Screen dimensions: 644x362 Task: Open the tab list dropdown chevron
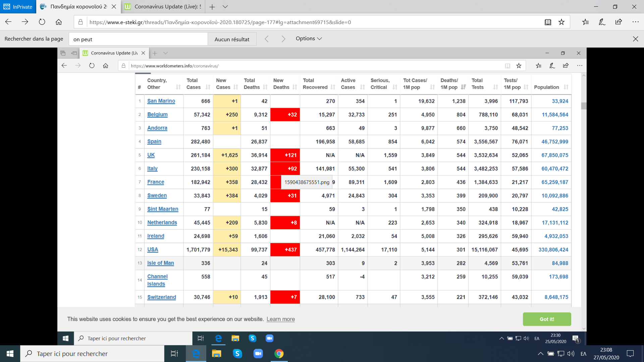point(225,7)
